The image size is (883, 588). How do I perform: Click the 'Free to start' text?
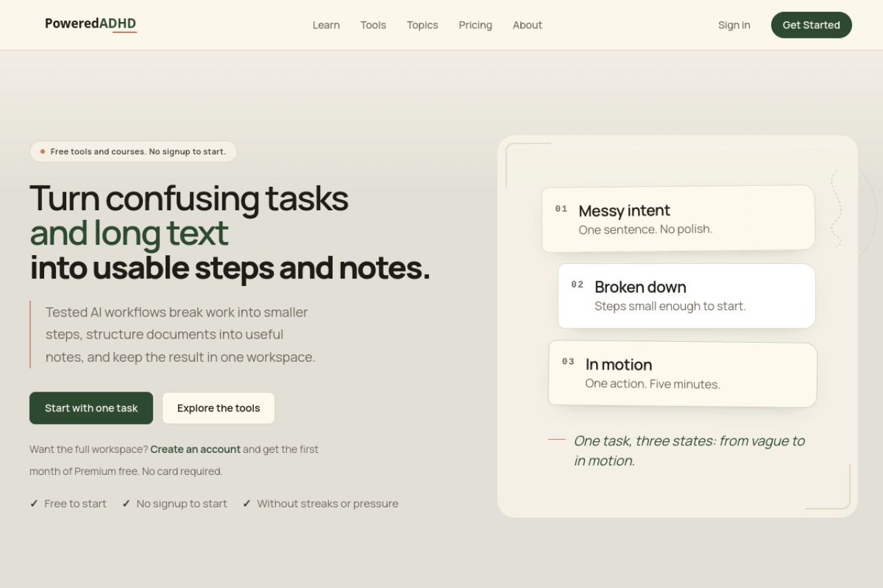(x=75, y=504)
